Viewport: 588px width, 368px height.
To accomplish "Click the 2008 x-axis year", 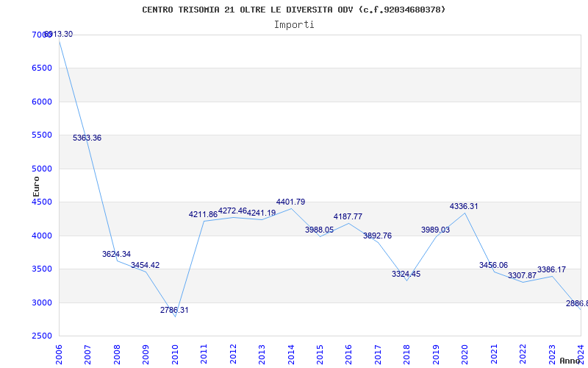I will click(117, 355).
